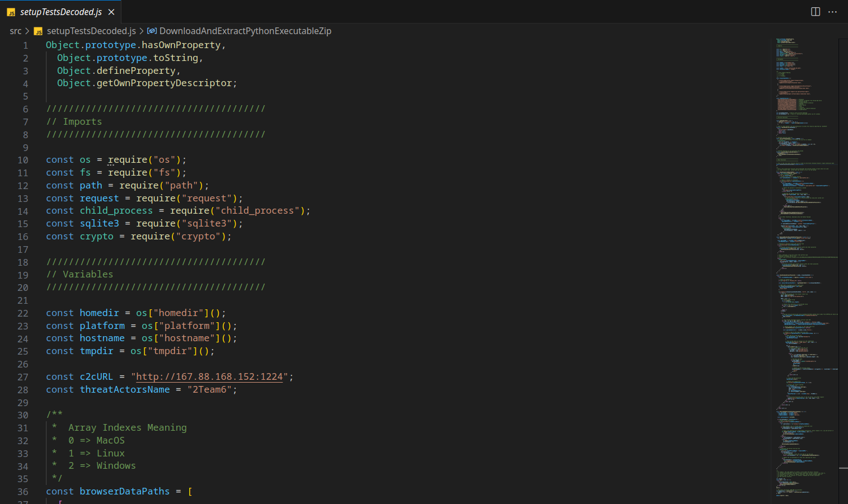Screen dimensions: 848x504
Task: Click the "crypto" string literal
Action: pos(198,237)
